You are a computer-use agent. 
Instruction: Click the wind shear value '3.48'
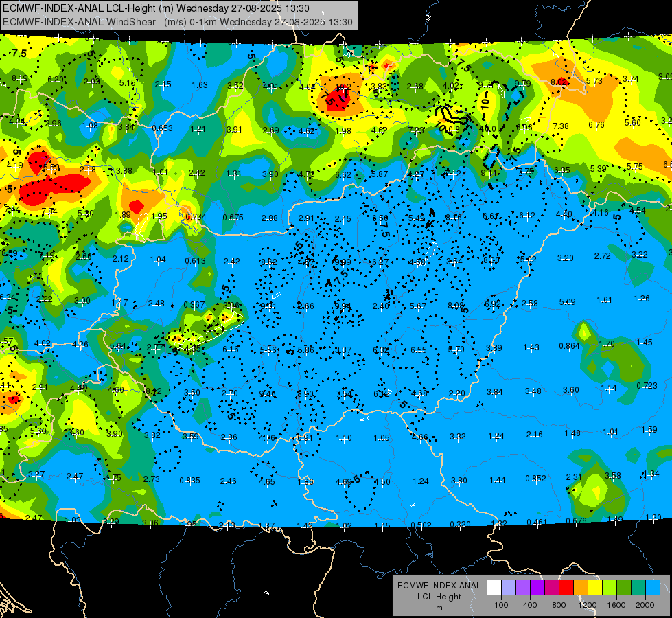(x=533, y=391)
